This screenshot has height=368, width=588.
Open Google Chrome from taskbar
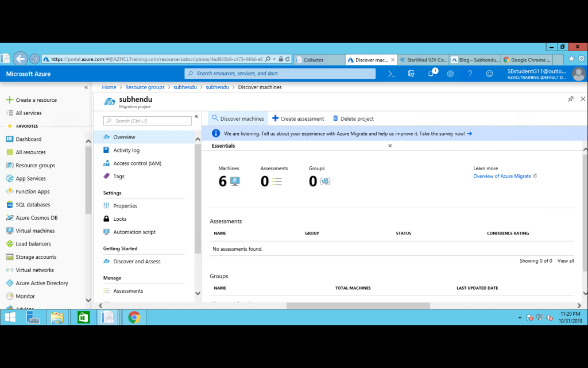tap(134, 317)
